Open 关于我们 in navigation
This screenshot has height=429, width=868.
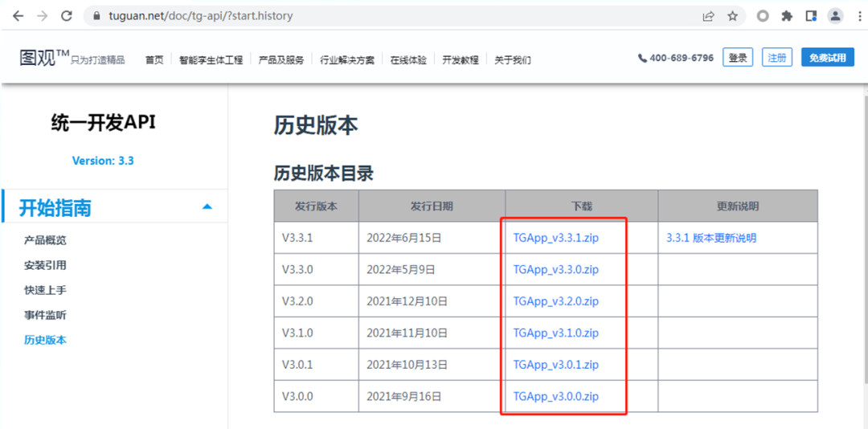pos(513,60)
